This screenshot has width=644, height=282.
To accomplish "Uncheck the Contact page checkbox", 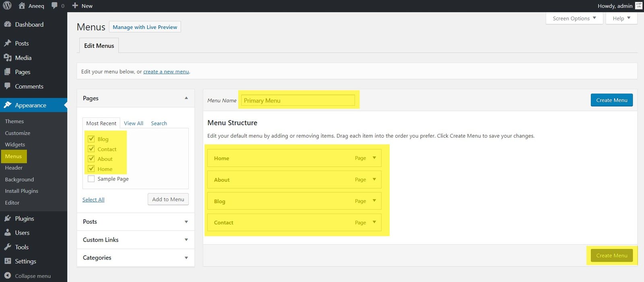I will 91,149.
